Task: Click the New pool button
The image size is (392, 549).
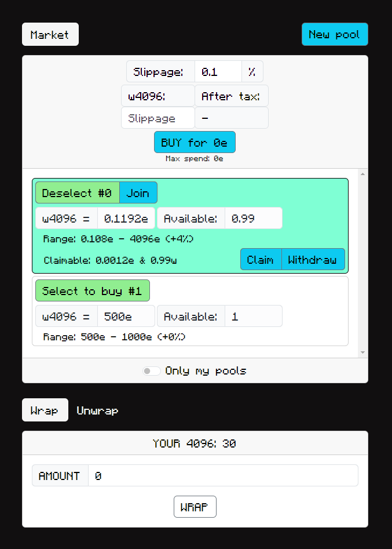Action: [335, 34]
